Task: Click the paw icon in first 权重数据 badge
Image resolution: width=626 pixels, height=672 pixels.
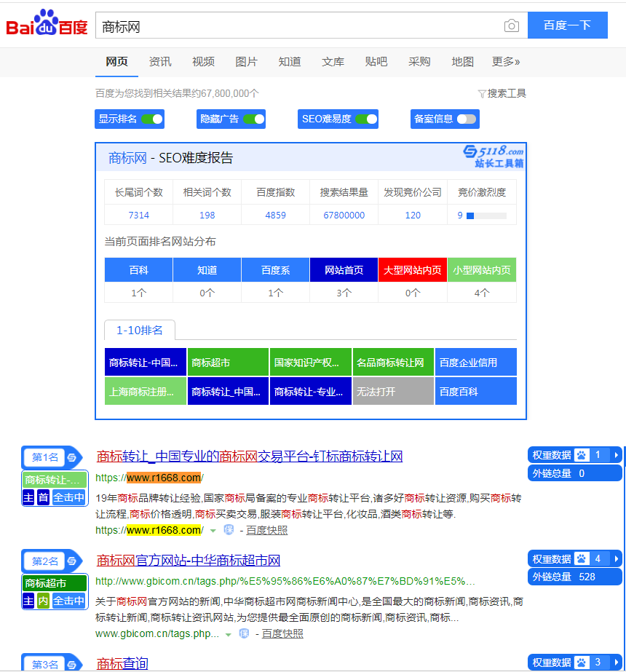Action: tap(582, 455)
